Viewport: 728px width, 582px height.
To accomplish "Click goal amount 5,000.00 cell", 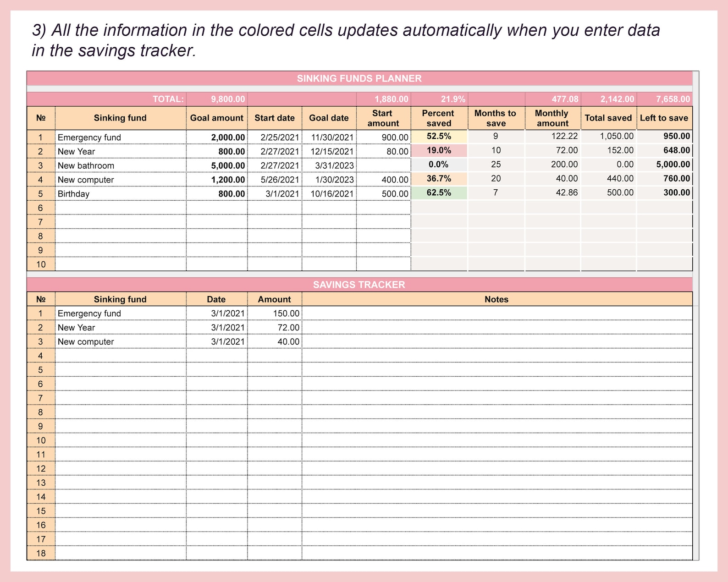I will [x=217, y=165].
